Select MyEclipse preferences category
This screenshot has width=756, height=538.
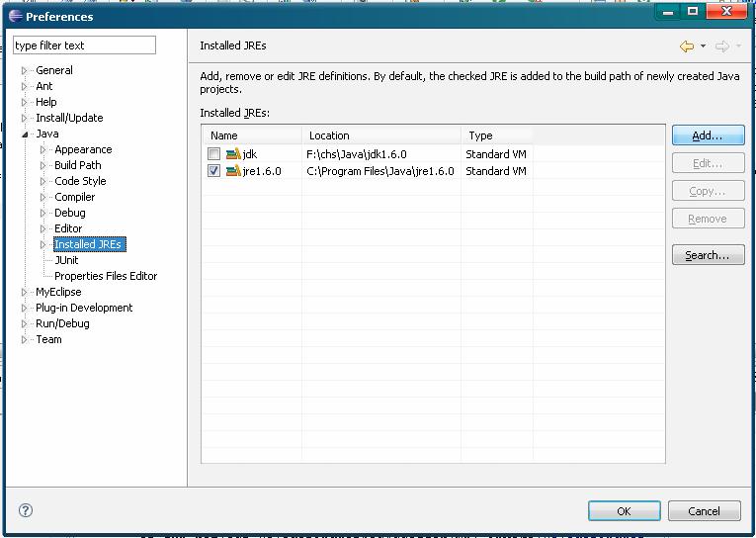coord(58,292)
